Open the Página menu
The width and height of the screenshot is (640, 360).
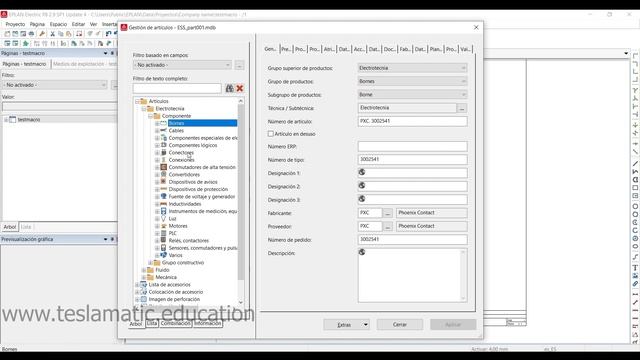coord(37,24)
